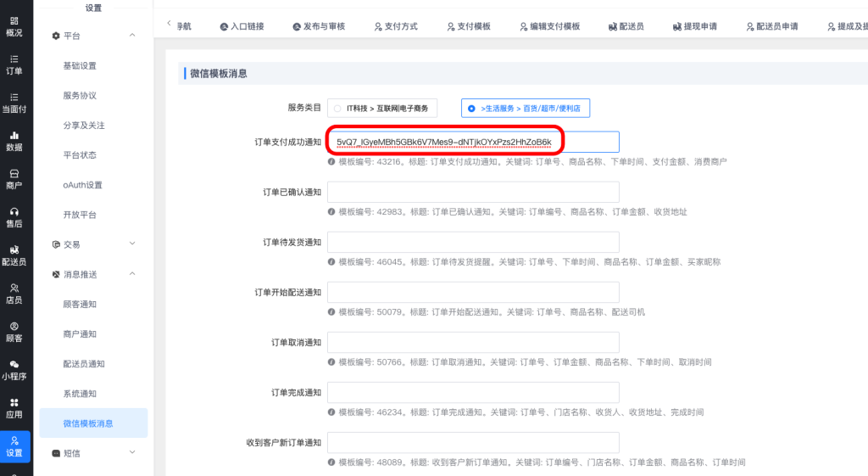Viewport: 868px width, 476px height.
Task: Collapse the 平台 settings group
Action: pyautogui.click(x=131, y=36)
